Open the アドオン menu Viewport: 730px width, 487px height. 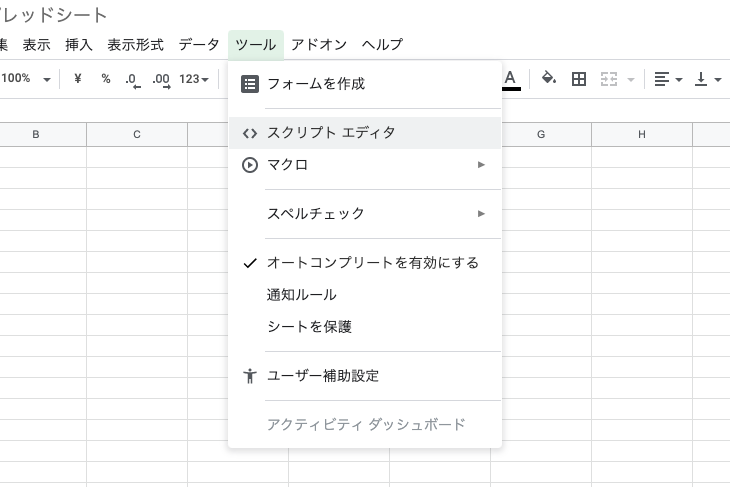tap(319, 44)
